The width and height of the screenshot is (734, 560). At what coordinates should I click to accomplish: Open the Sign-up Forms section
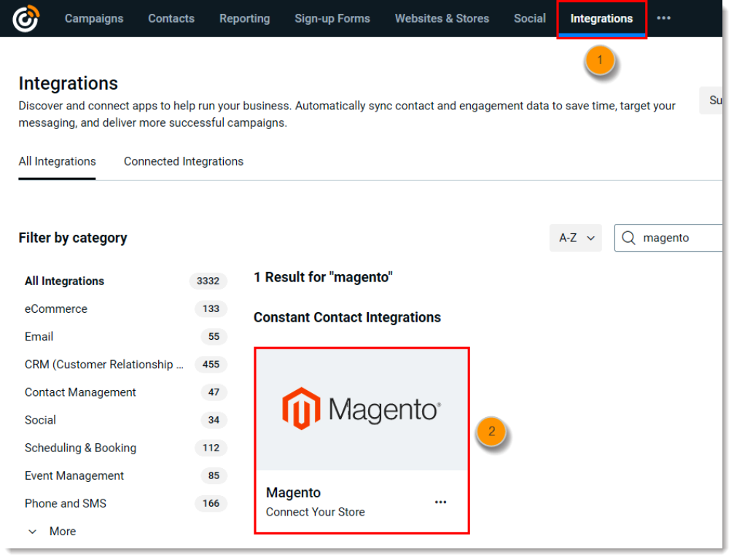point(332,18)
